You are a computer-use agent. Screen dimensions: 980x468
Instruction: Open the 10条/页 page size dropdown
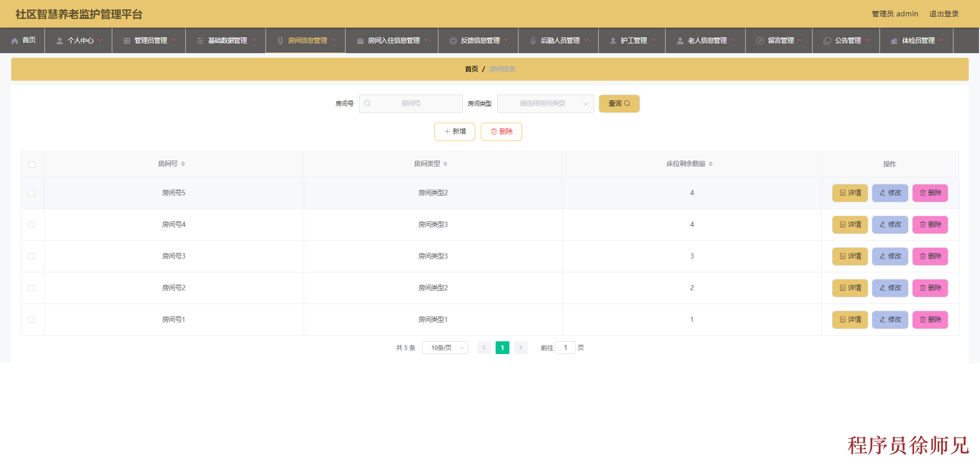[445, 348]
